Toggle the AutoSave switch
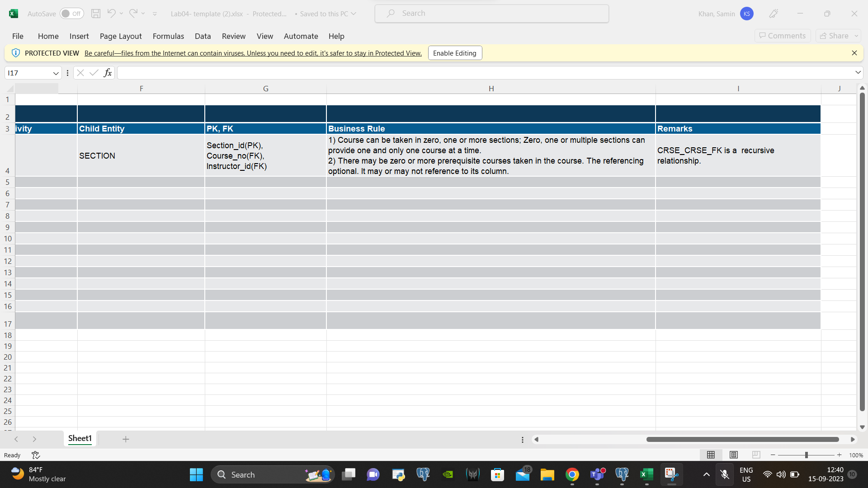868x488 pixels. pos(71,14)
